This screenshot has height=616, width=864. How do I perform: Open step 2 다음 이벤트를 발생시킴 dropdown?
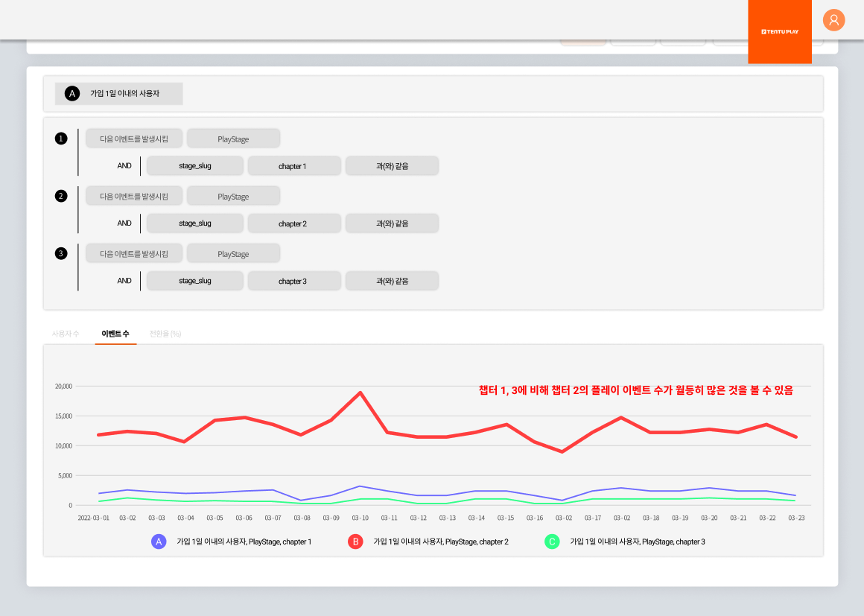pos(134,196)
